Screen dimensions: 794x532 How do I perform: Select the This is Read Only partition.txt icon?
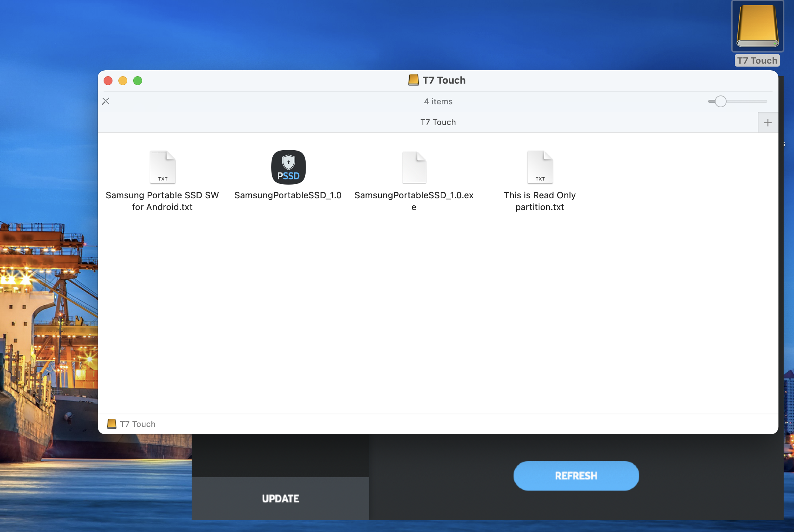pos(540,167)
